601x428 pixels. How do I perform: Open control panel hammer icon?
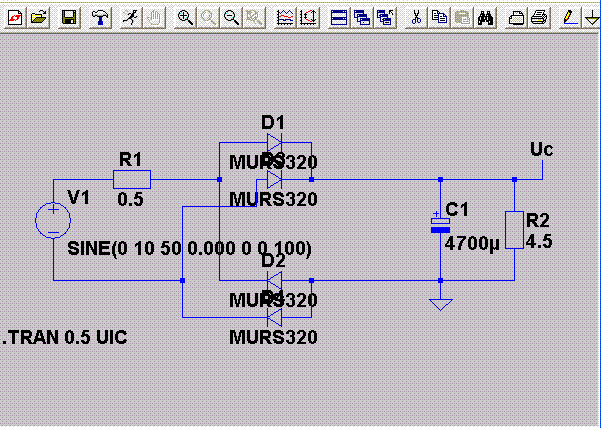click(x=100, y=18)
